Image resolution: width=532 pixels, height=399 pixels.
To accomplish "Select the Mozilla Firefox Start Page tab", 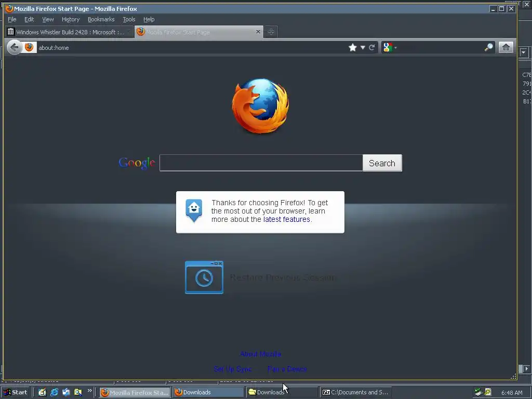I will coord(198,32).
